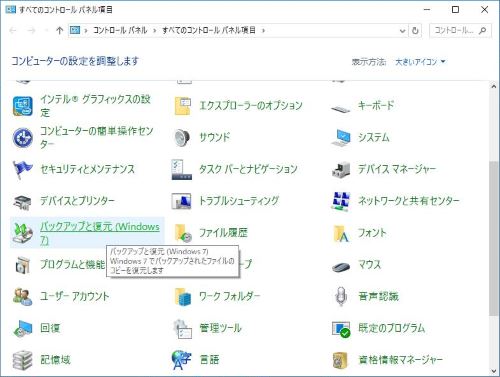Open タスク バーとナビゲーション icon
500x377 pixels.
181,169
